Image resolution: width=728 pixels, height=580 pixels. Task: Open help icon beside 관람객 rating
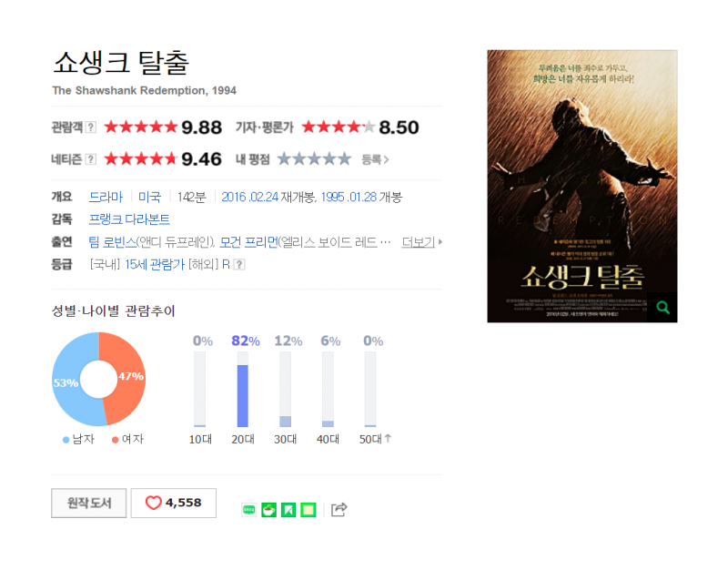(91, 127)
